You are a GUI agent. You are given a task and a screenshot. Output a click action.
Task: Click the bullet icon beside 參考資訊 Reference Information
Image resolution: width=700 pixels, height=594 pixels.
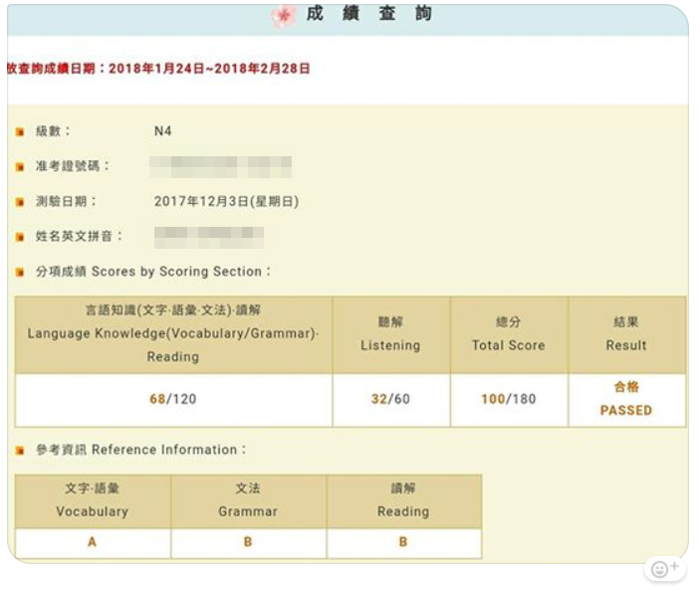pyautogui.click(x=20, y=451)
